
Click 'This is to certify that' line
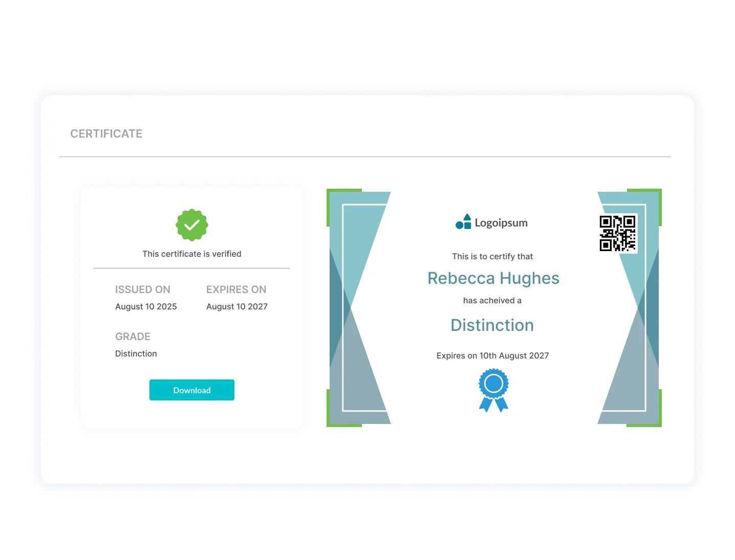tap(492, 257)
